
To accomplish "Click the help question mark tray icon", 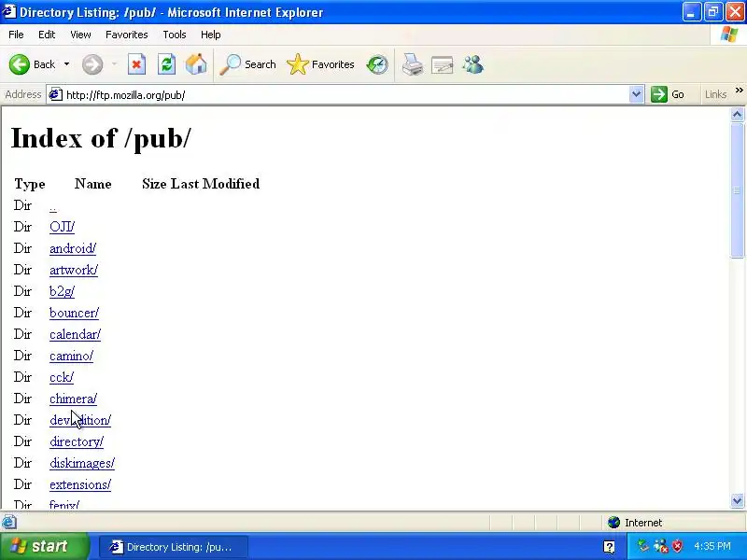I will pyautogui.click(x=609, y=547).
